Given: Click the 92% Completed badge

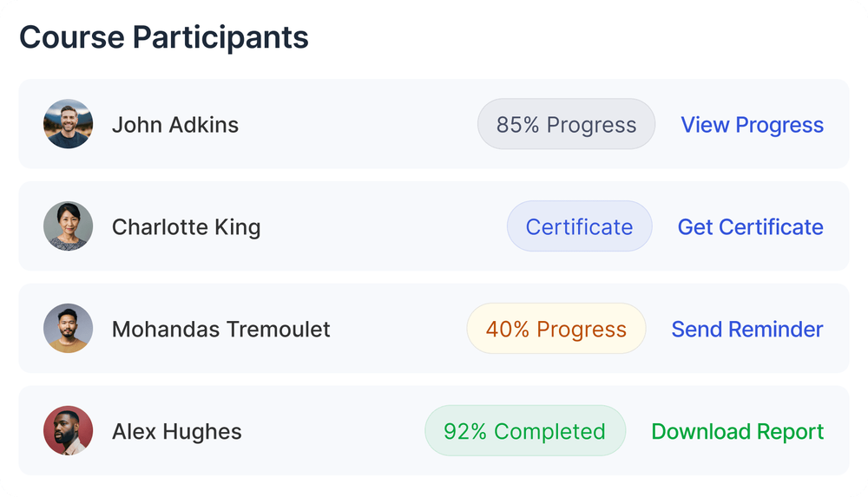Looking at the screenshot, I should pos(524,432).
